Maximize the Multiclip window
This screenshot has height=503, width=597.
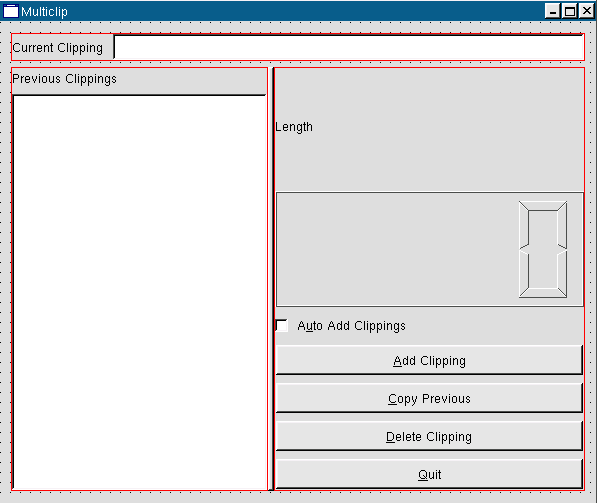[x=570, y=11]
